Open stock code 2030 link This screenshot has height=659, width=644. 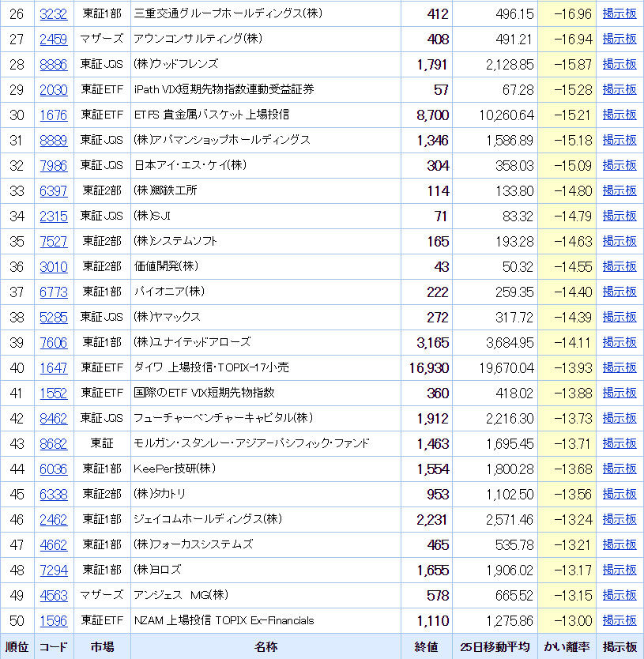pyautogui.click(x=54, y=90)
